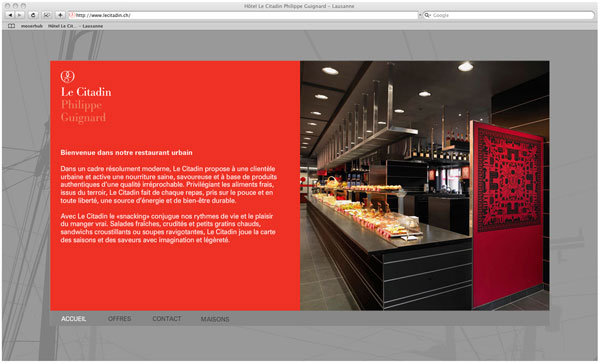Image resolution: width=600 pixels, height=364 pixels.
Task: Go forward with the browser forward arrow
Action: (20, 15)
